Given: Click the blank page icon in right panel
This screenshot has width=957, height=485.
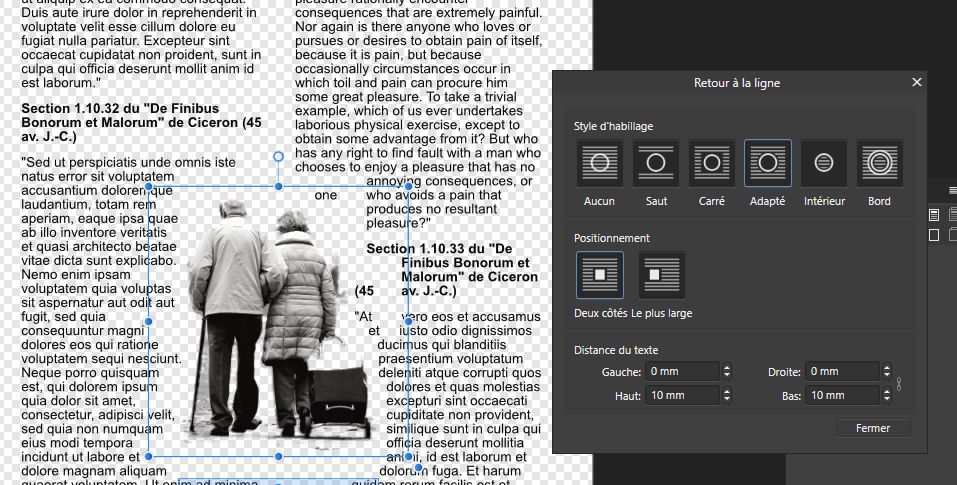Looking at the screenshot, I should pyautogui.click(x=934, y=235).
